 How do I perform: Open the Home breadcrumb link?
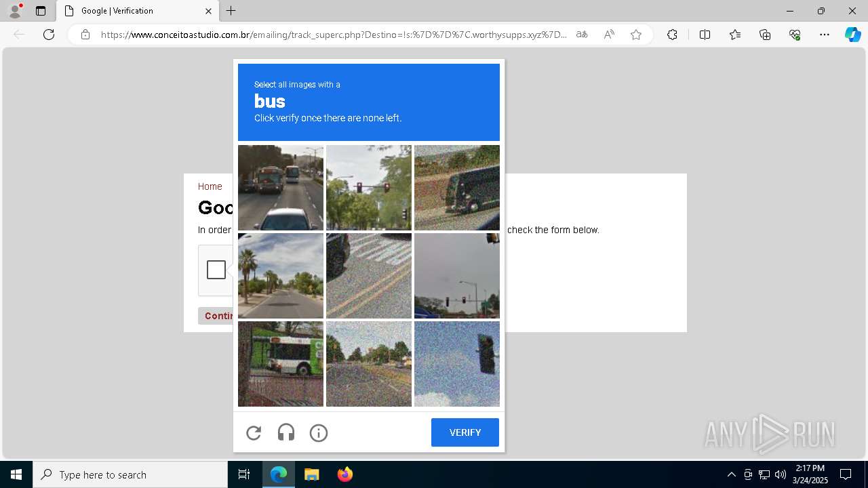[210, 186]
